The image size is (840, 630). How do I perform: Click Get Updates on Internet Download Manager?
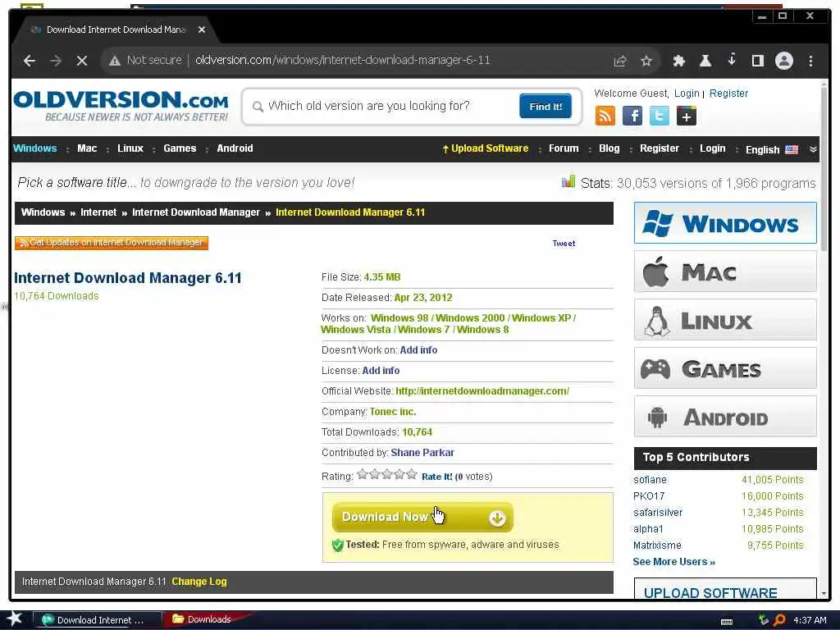pos(112,243)
